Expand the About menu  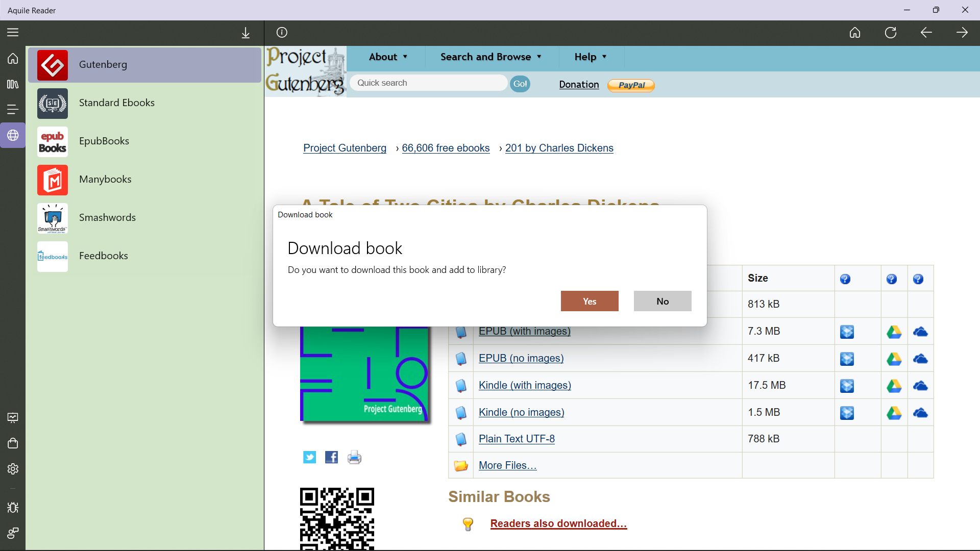click(x=388, y=57)
